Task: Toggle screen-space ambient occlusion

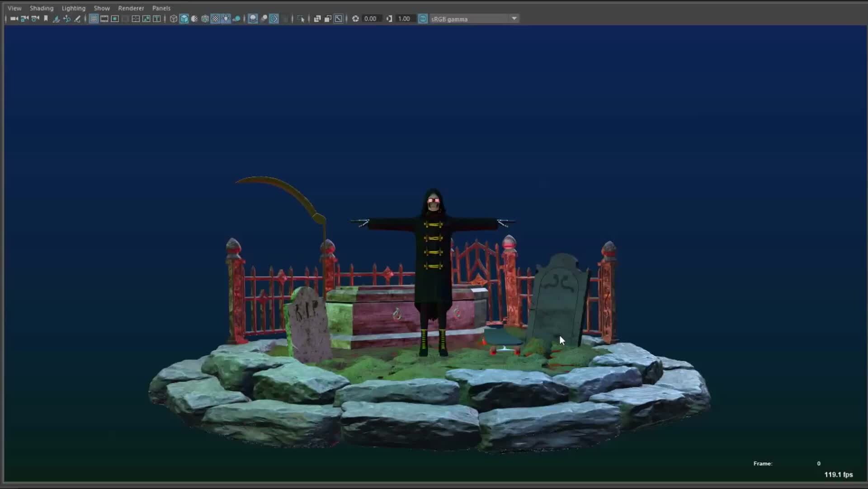Action: 253,19
